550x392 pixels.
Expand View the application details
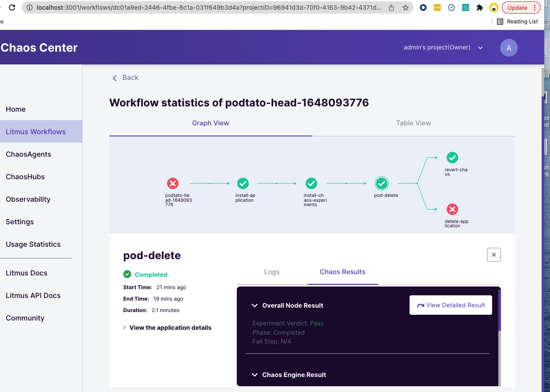pyautogui.click(x=167, y=328)
